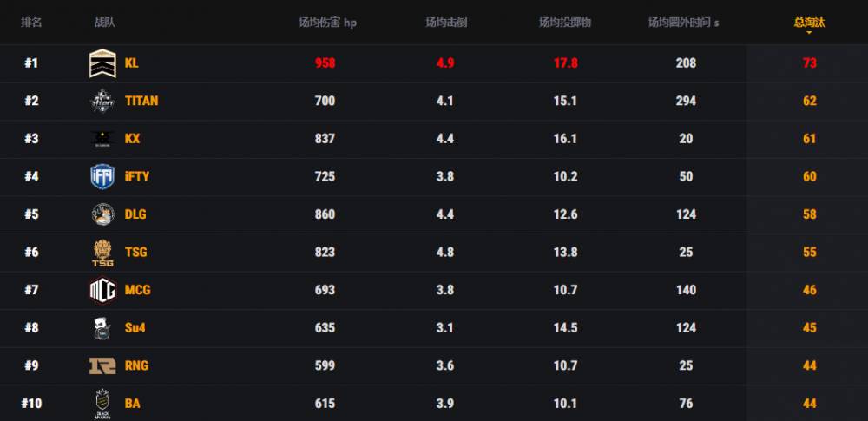Sort by 场均击倒 column header
This screenshot has height=421, width=868.
tap(446, 23)
